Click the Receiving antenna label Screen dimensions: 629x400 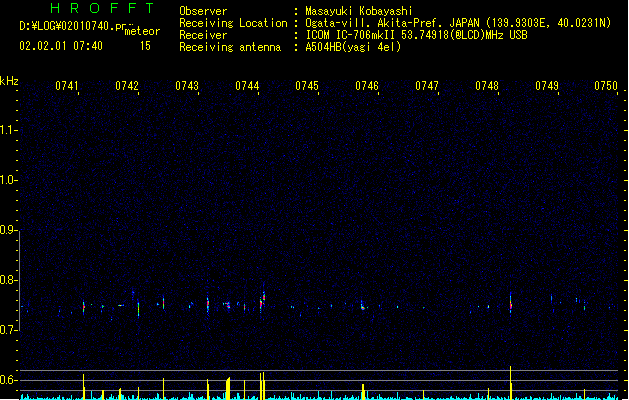coord(230,47)
